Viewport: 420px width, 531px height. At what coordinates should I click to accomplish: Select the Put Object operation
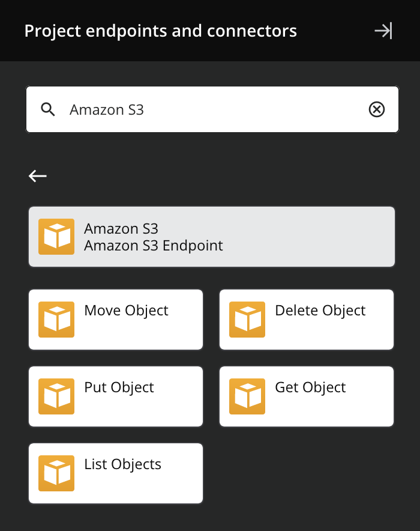point(115,396)
